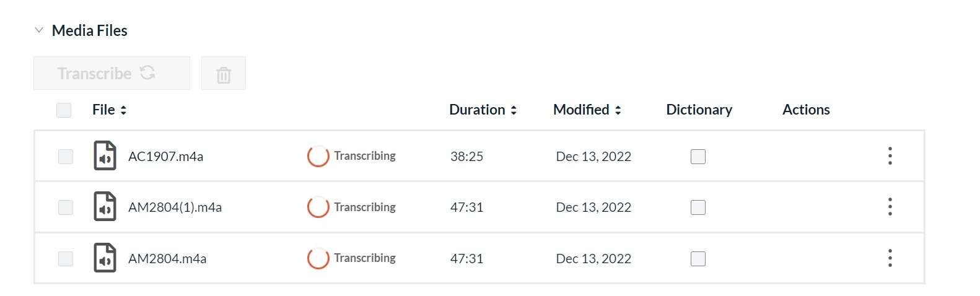Collapse the Media Files section

click(39, 30)
